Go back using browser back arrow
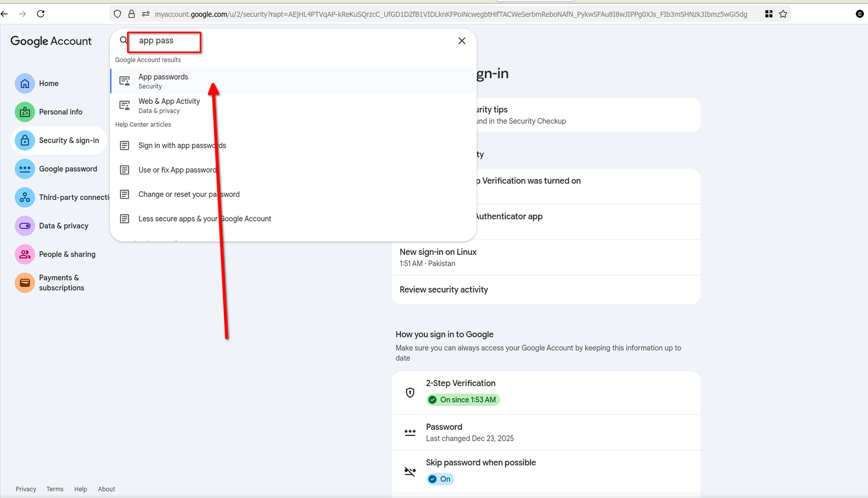868x498 pixels. coord(5,14)
